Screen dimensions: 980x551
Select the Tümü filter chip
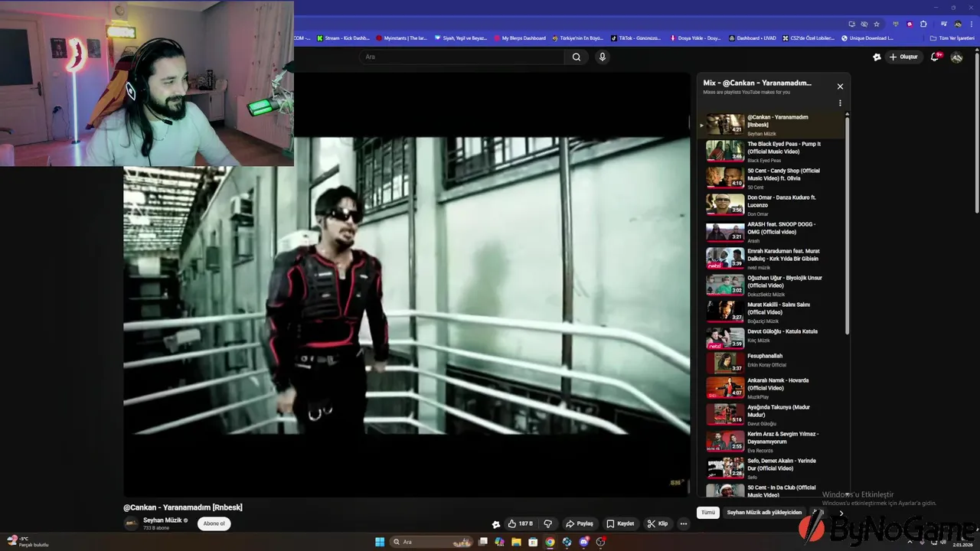click(x=708, y=512)
